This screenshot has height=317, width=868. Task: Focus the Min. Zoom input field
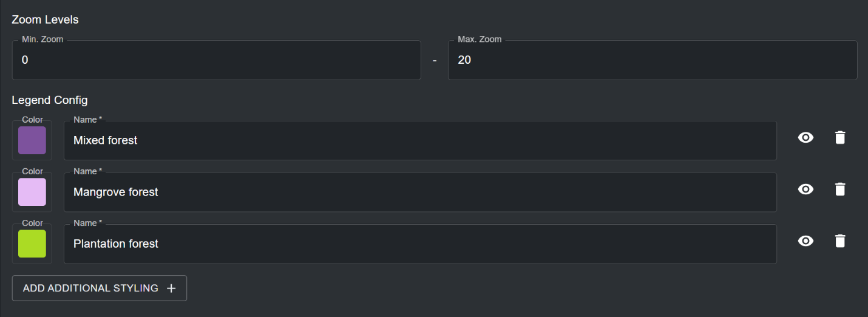[x=216, y=60]
